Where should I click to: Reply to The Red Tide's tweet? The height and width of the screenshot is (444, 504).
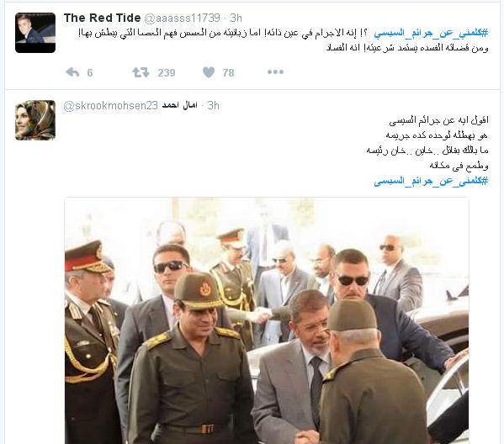(x=72, y=72)
